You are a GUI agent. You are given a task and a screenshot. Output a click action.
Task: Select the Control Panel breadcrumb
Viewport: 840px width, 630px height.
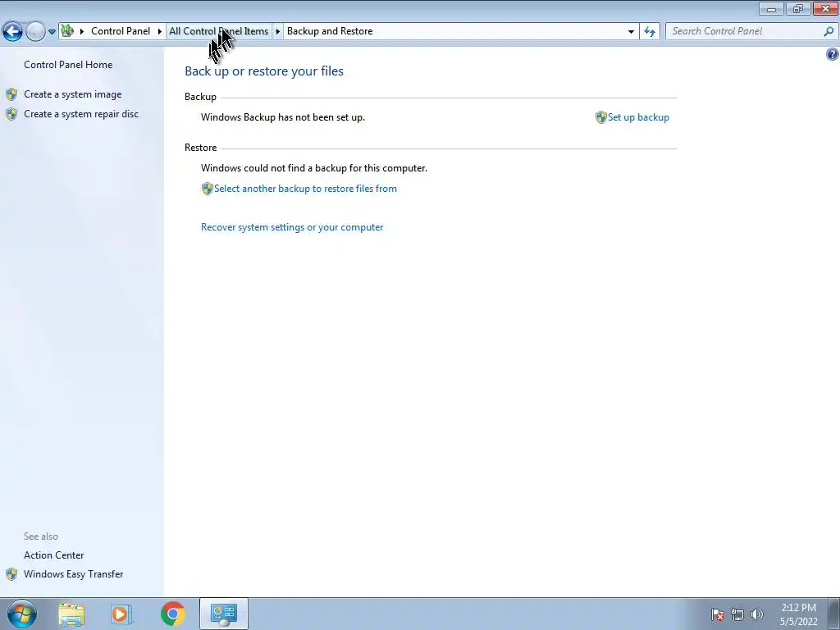(x=121, y=31)
